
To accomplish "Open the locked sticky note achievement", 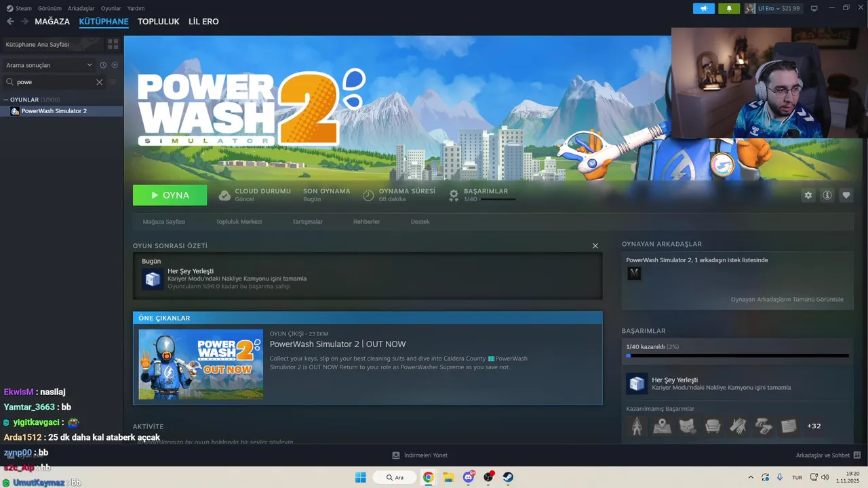I will point(789,426).
